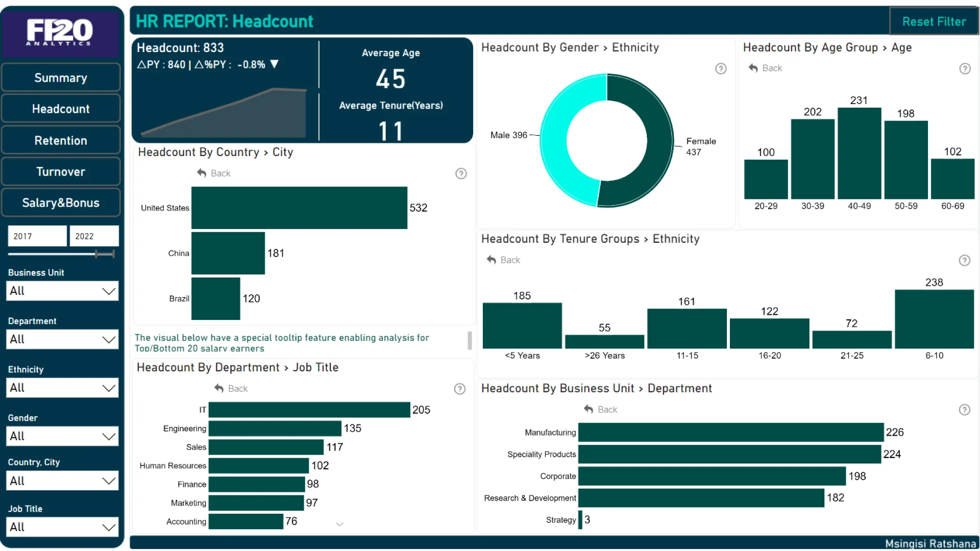Image resolution: width=980 pixels, height=551 pixels.
Task: Open the Business Unit dropdown
Action: click(x=62, y=291)
